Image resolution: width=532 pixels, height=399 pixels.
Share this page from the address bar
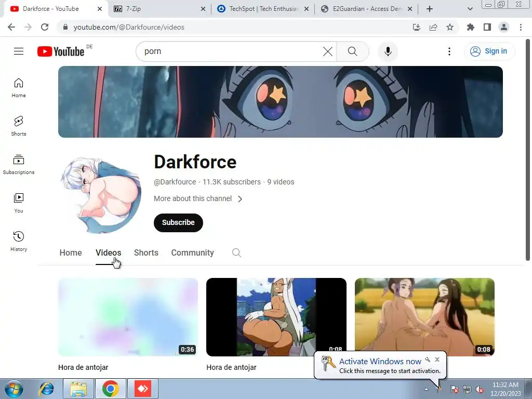(433, 27)
